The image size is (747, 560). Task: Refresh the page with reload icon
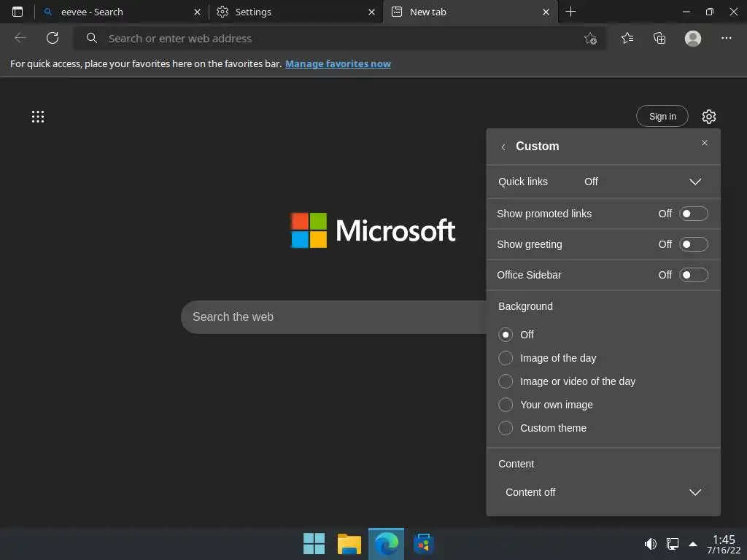point(53,38)
